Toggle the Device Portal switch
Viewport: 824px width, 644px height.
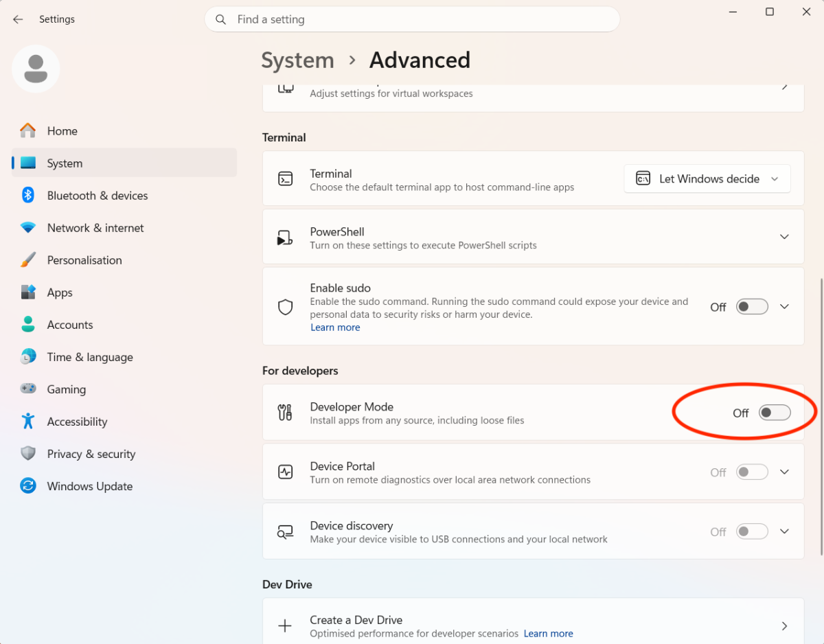(x=752, y=472)
